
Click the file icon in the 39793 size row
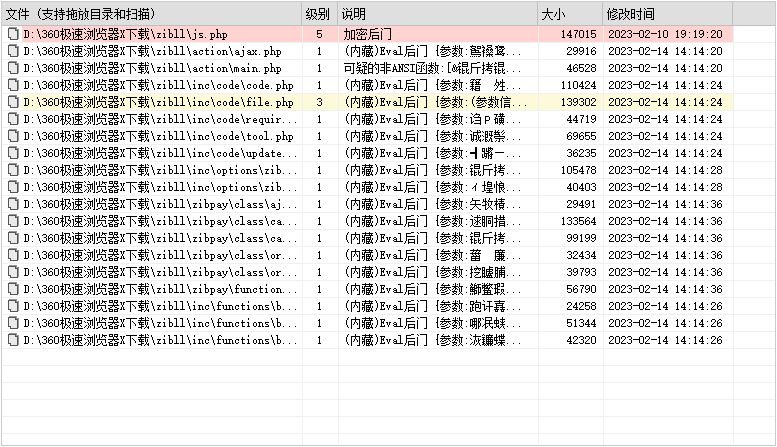tap(13, 272)
